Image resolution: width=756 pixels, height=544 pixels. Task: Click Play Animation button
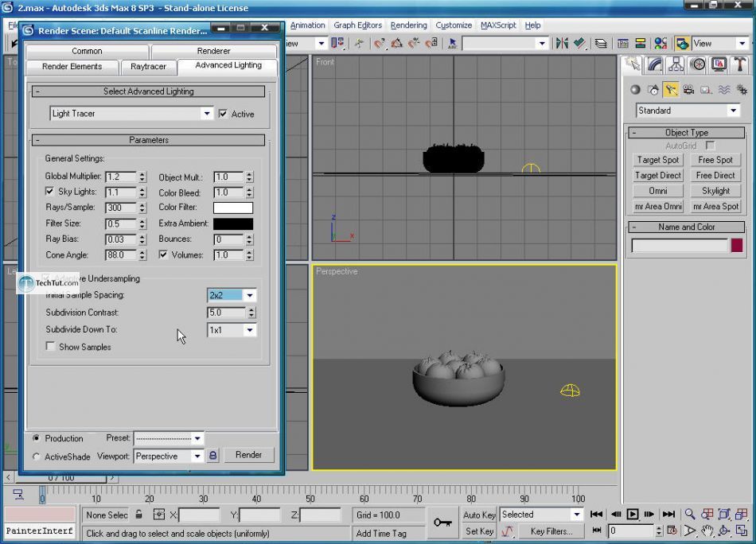tap(633, 514)
